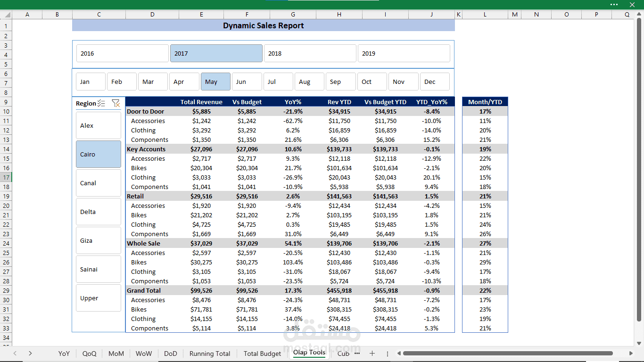Select row header 17

point(6,177)
